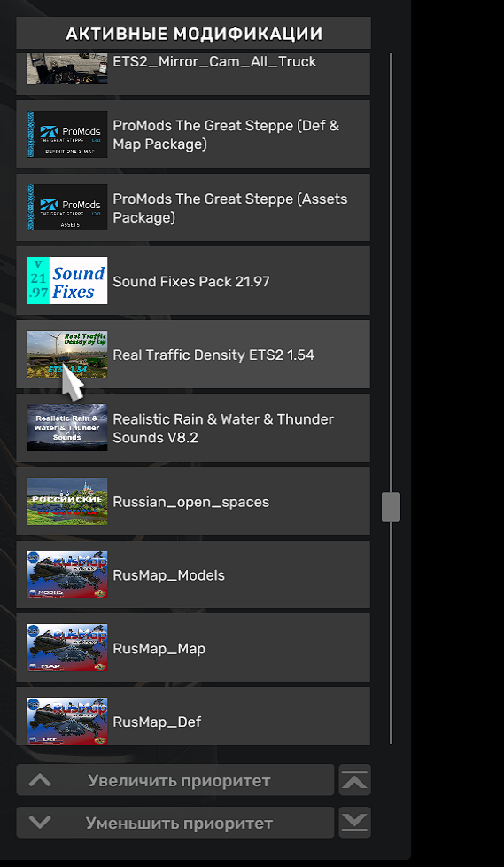
Task: Move mod to top priority icon
Action: (355, 780)
